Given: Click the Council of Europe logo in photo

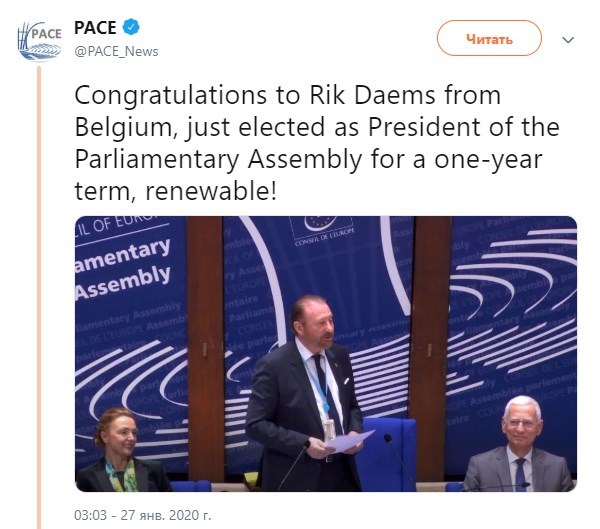Looking at the screenshot, I should (x=321, y=231).
